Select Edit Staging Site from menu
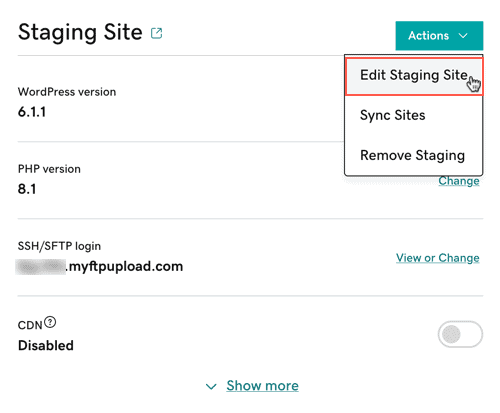The image size is (500, 413). click(414, 76)
